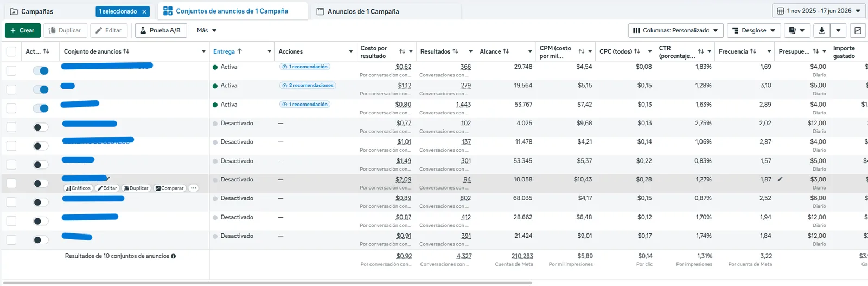This screenshot has width=868, height=286.
Task: Remove the '1 seleccionado' filter with X
Action: click(144, 11)
